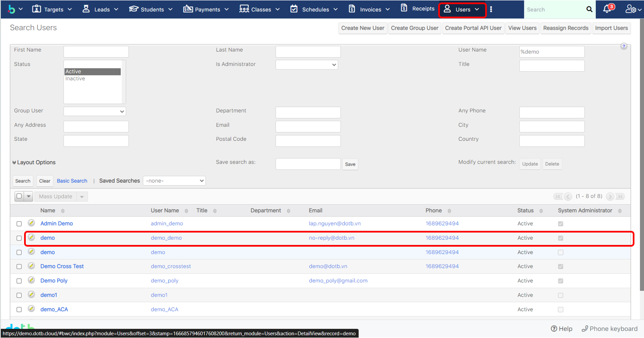Open the Is Administrator dropdown
The width and height of the screenshot is (644, 338).
coord(307,65)
